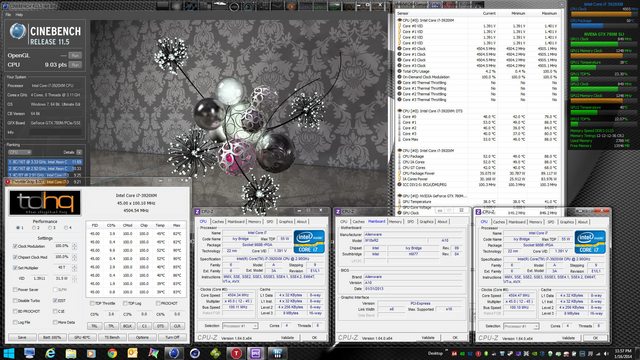Click the Intel Core i7 badge in left CPU-Z
The image size is (640, 360).
tap(309, 241)
